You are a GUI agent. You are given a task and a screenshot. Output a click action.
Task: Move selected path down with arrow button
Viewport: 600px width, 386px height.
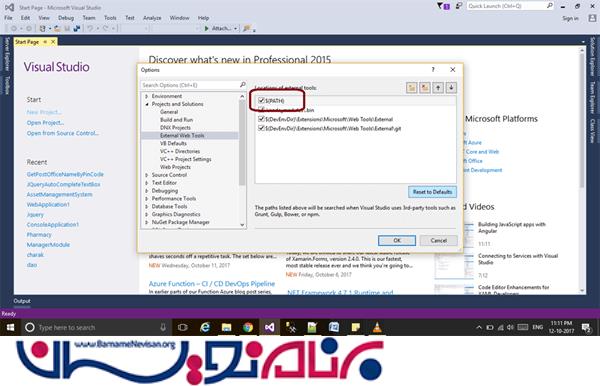tap(451, 88)
